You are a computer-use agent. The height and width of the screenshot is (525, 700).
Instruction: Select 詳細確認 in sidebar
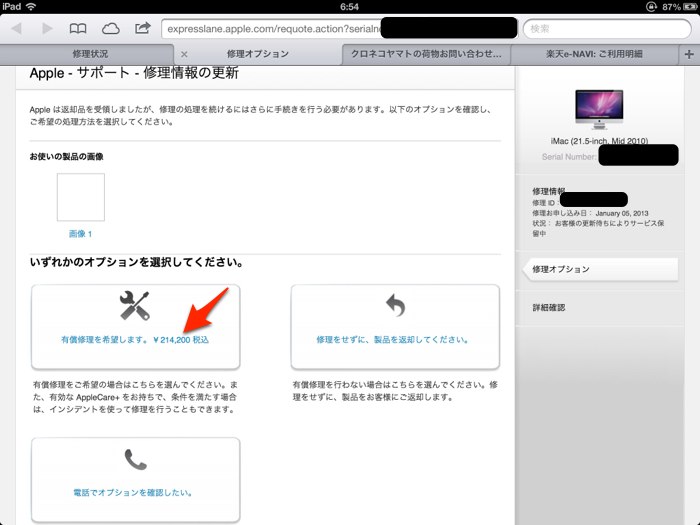[x=549, y=308]
